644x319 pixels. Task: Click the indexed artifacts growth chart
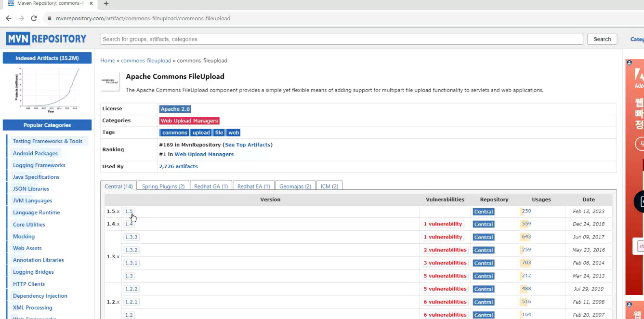coord(47,90)
